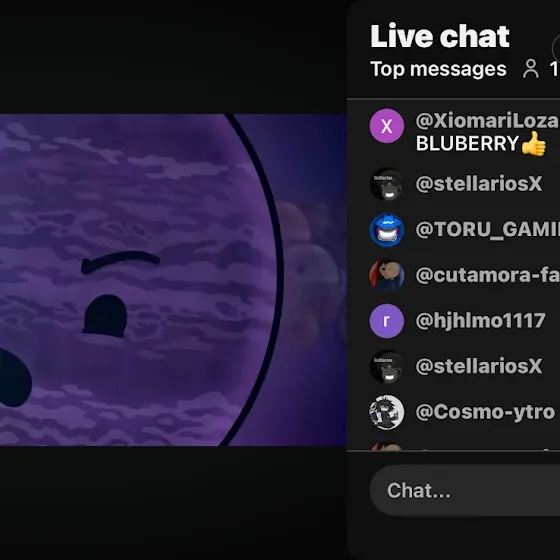The width and height of the screenshot is (560, 560).
Task: Click the viewer count person icon
Action: click(531, 69)
